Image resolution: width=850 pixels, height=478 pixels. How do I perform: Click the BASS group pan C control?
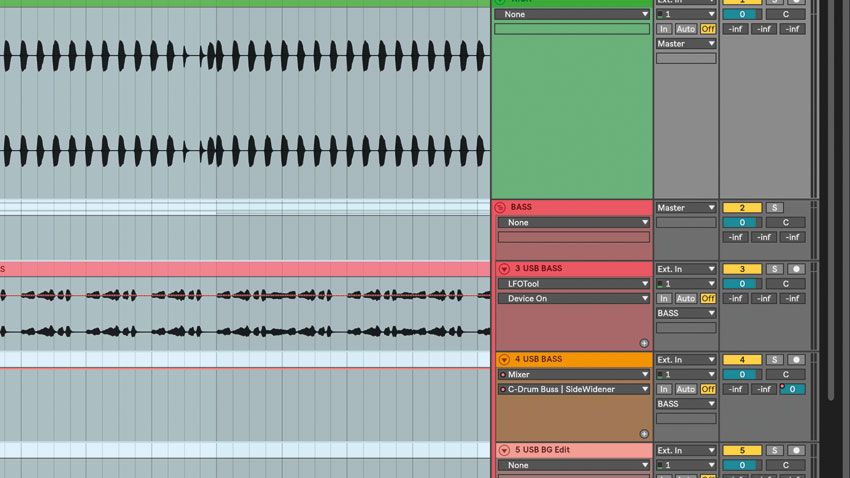click(785, 222)
